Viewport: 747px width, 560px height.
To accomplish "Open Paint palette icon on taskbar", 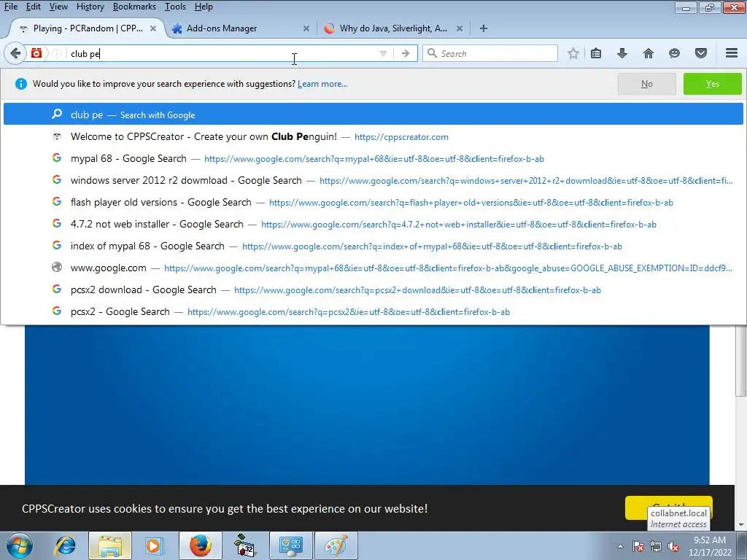I will click(336, 545).
